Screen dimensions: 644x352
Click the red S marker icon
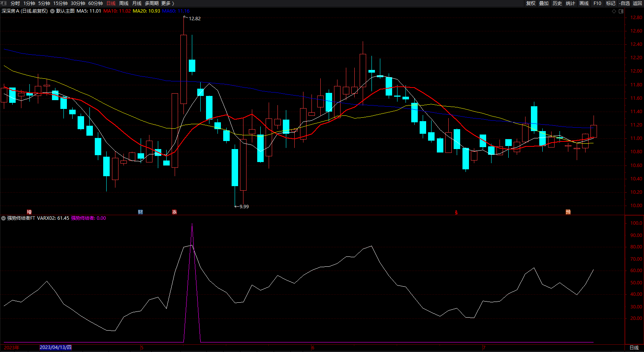pos(456,212)
